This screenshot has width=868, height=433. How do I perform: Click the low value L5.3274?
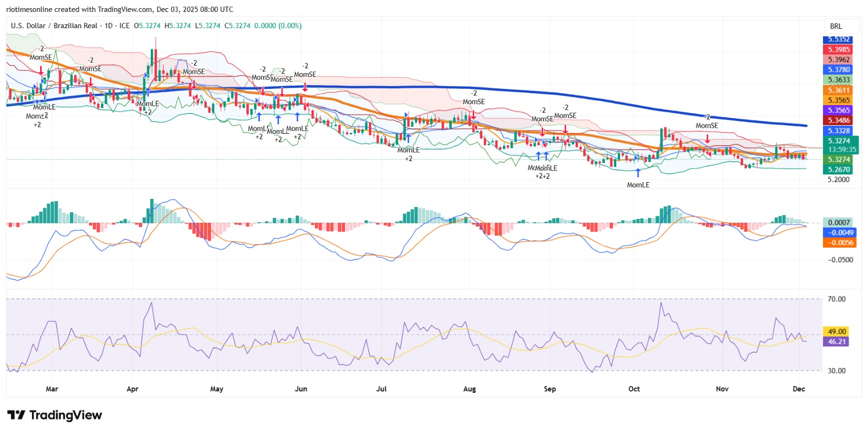208,25
